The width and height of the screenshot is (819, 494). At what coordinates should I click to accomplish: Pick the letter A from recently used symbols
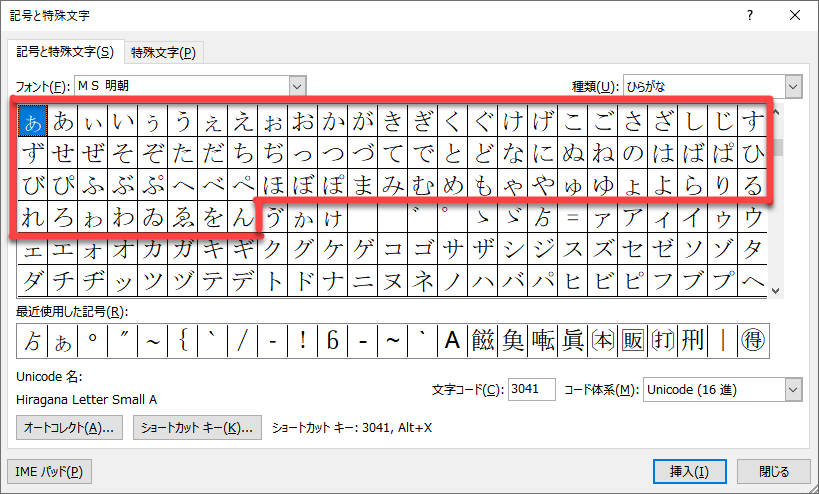point(452,341)
